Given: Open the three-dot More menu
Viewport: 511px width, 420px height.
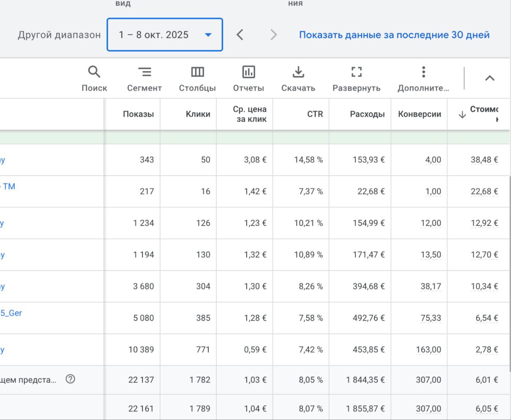Looking at the screenshot, I should (x=423, y=72).
